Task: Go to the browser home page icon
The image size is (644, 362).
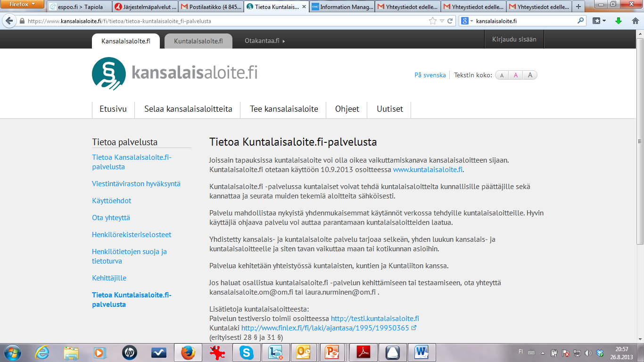Action: 635,21
